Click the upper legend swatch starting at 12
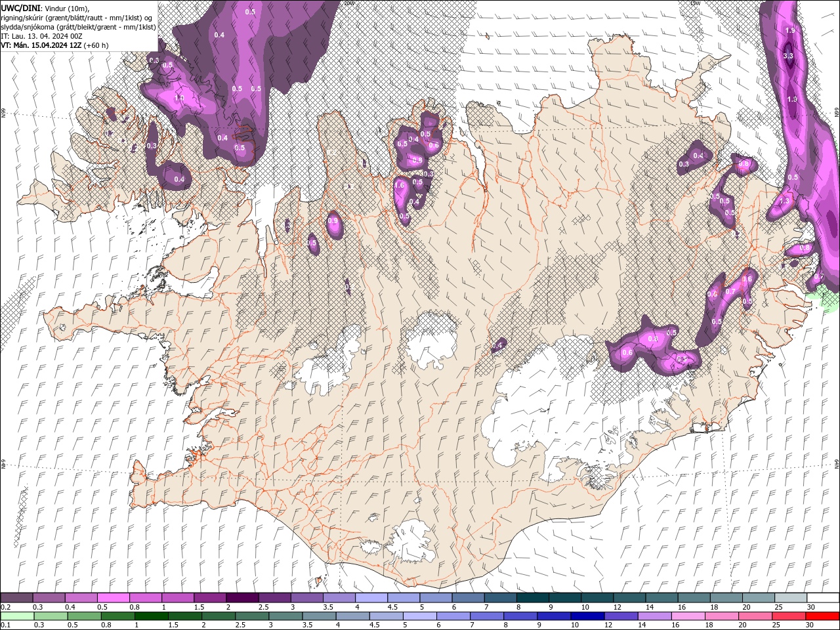The image size is (840, 630). click(629, 598)
